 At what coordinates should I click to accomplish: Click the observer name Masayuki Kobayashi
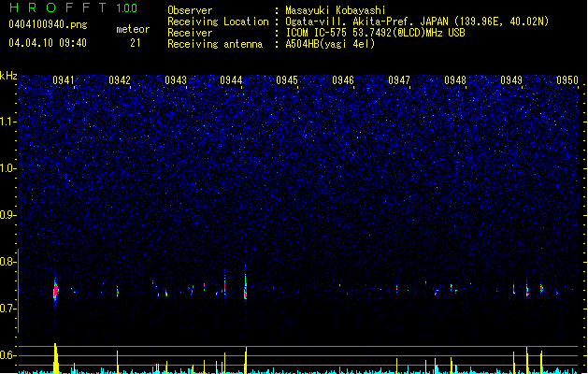tap(336, 10)
